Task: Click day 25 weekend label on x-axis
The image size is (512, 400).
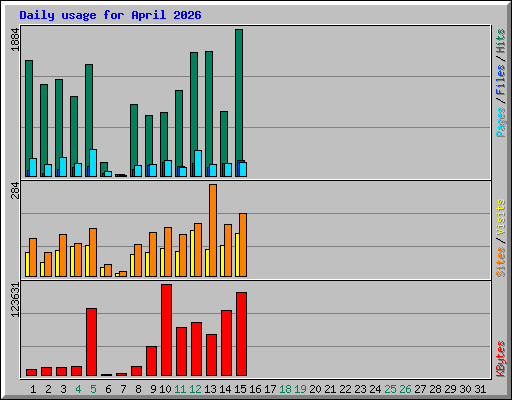Action: [x=390, y=389]
